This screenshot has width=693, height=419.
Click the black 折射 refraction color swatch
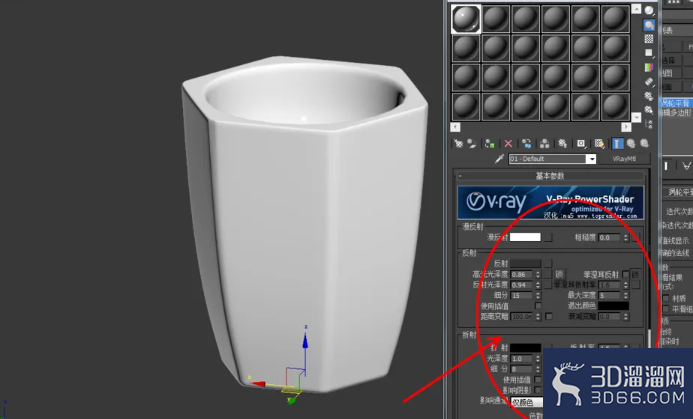click(525, 347)
